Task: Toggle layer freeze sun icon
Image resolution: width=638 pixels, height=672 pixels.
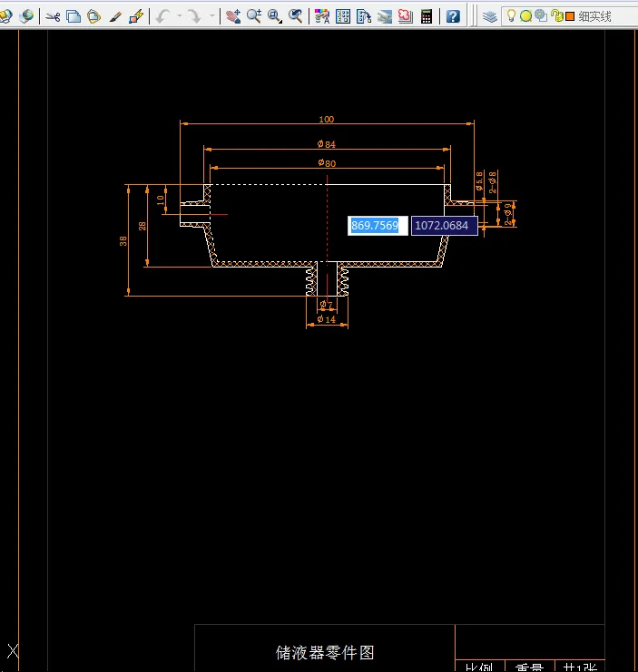Action: point(525,16)
